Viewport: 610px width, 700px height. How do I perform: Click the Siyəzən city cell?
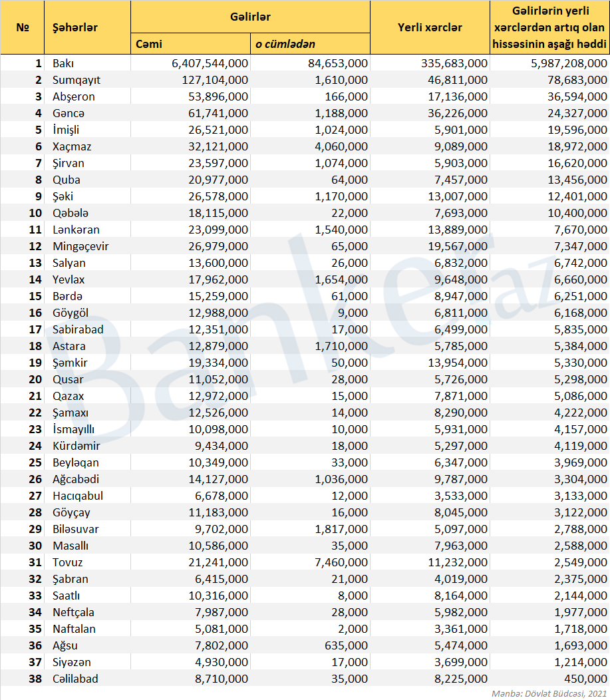(87, 662)
